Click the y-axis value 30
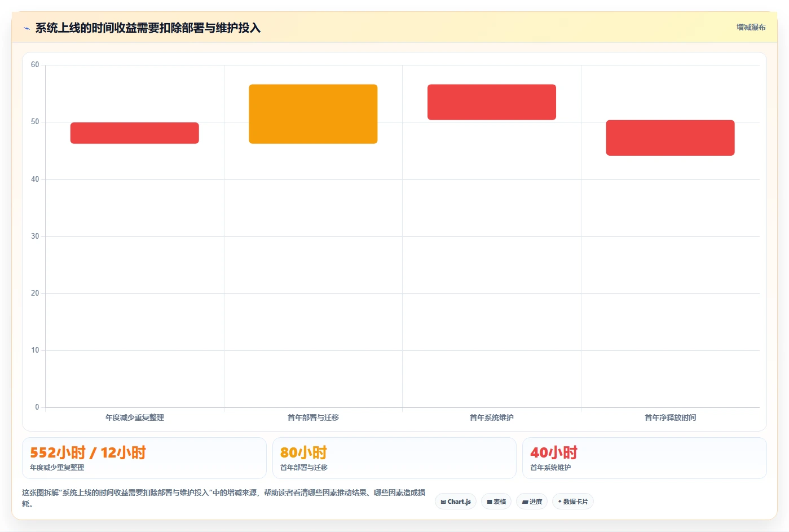This screenshot has height=532, width=789. click(35, 236)
